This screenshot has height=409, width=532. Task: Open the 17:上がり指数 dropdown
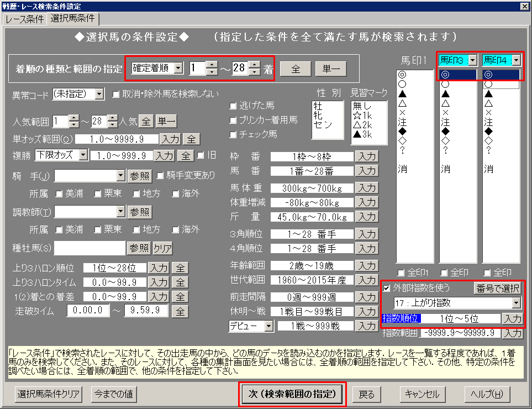point(516,302)
